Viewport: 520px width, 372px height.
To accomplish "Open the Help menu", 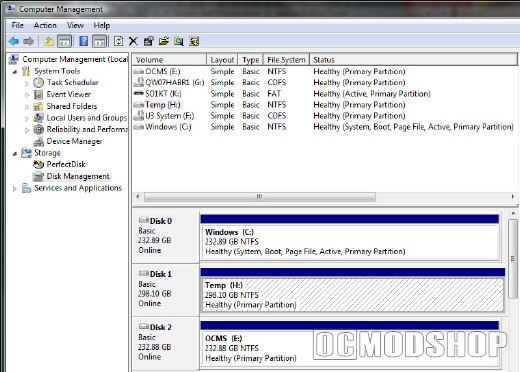I will 102,25.
